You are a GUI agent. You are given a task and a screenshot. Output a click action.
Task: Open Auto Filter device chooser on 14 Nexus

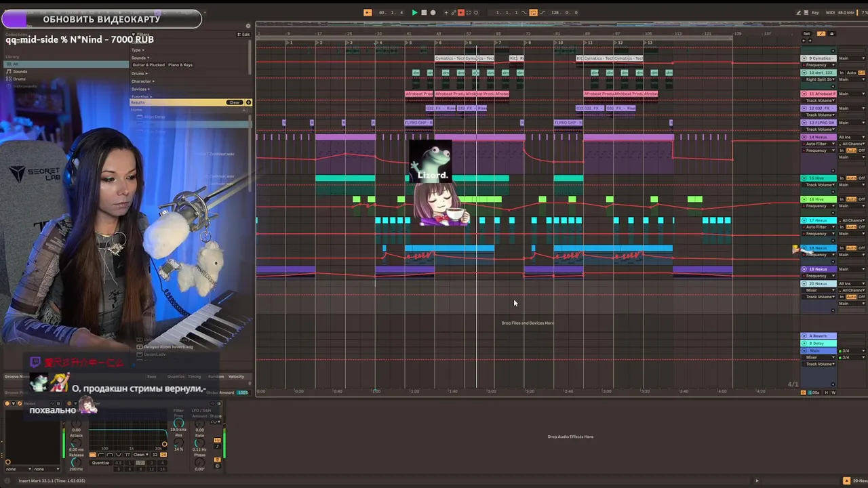click(x=818, y=144)
